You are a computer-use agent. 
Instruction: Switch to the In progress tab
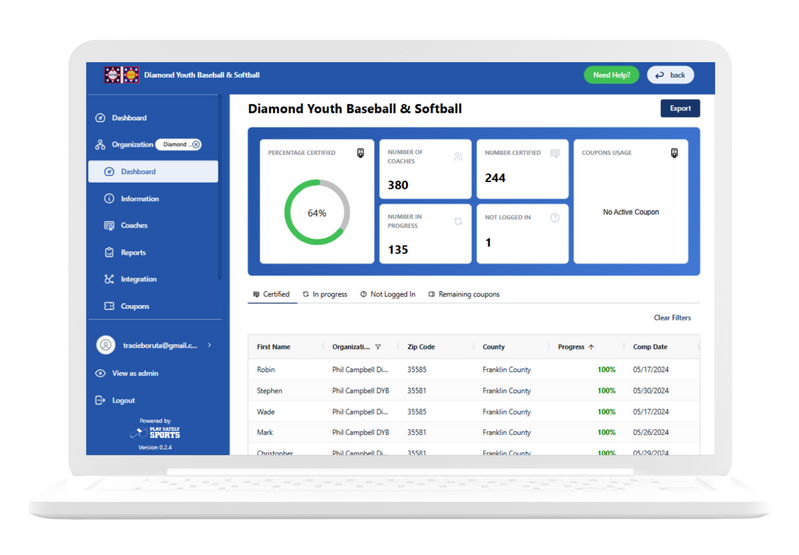pyautogui.click(x=324, y=295)
